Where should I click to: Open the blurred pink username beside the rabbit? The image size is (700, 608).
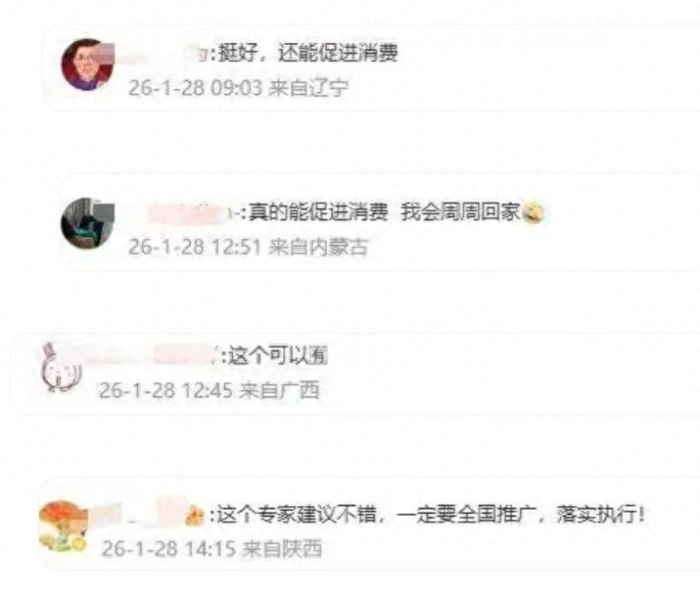152,356
